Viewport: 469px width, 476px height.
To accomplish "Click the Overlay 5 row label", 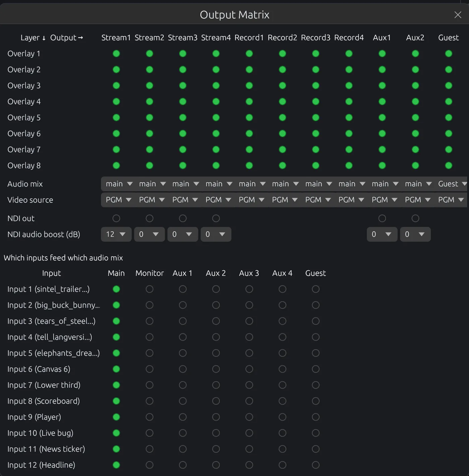I will [x=24, y=117].
